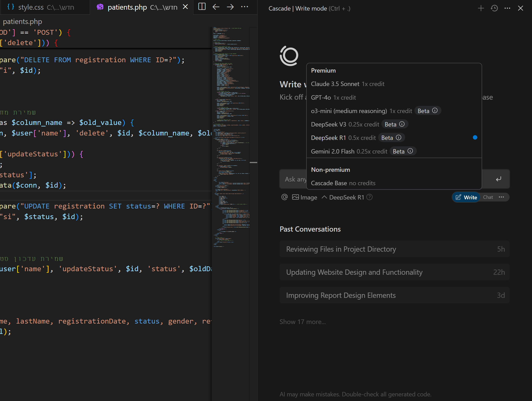Click the submit enter-arrow icon
Screen dimensions: 532x401
(x=498, y=179)
